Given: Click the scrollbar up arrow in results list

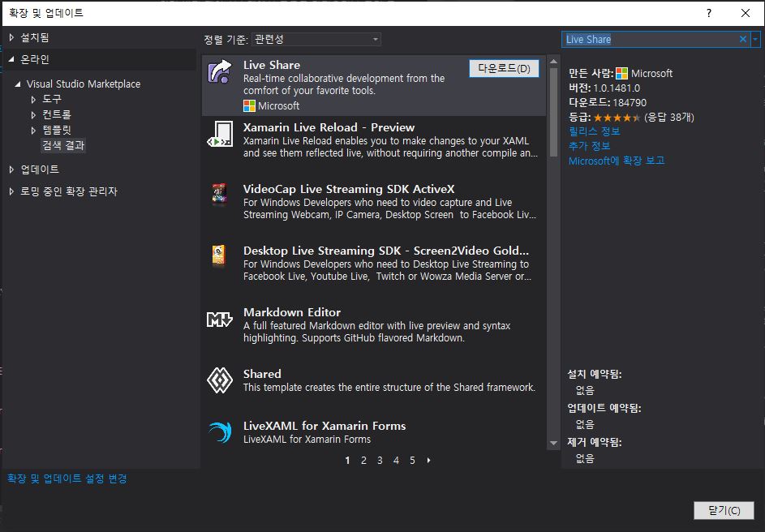Looking at the screenshot, I should [x=553, y=62].
